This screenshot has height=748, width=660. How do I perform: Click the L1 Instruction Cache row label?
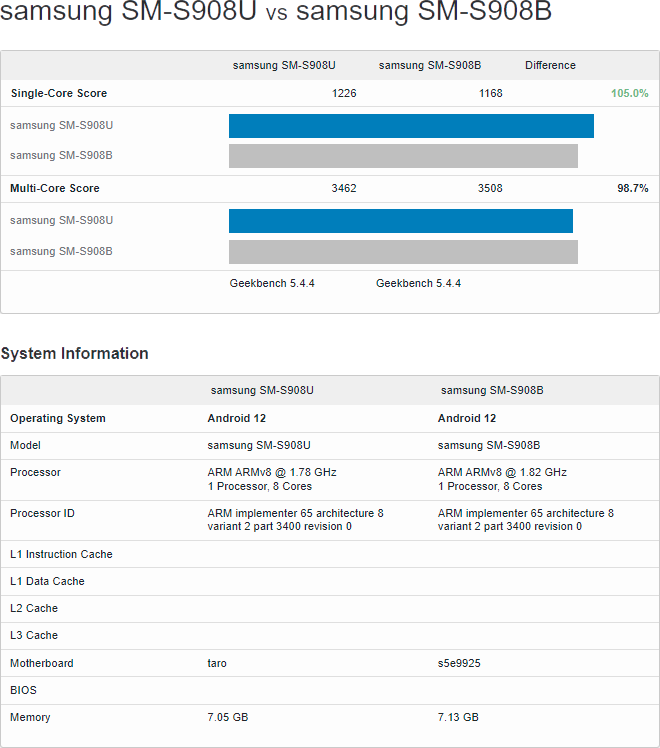(x=61, y=554)
